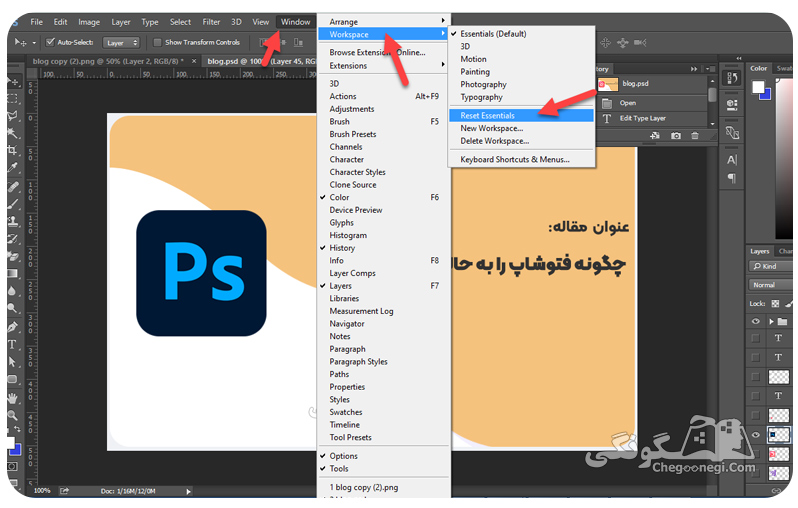
Task: Toggle visibility of the layer group
Action: (756, 321)
